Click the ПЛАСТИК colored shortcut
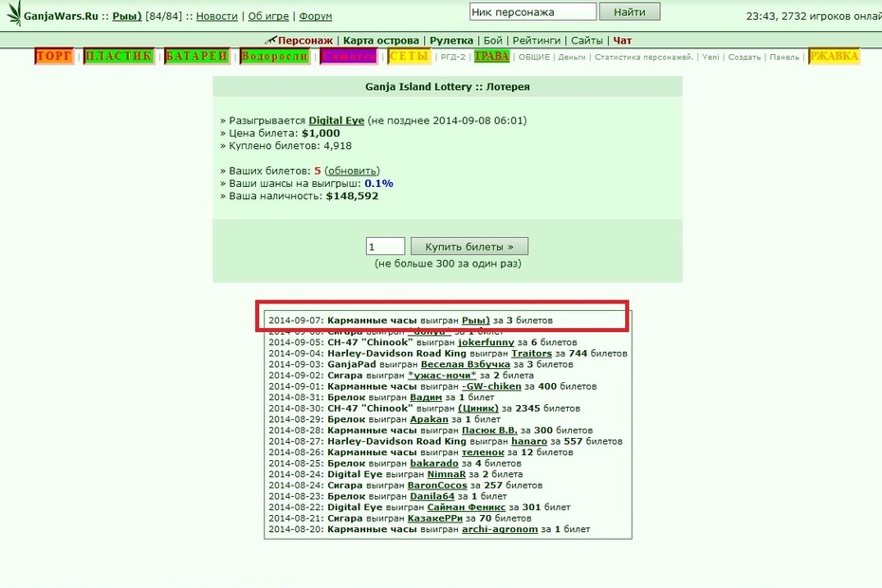The image size is (882, 588). pyautogui.click(x=119, y=56)
